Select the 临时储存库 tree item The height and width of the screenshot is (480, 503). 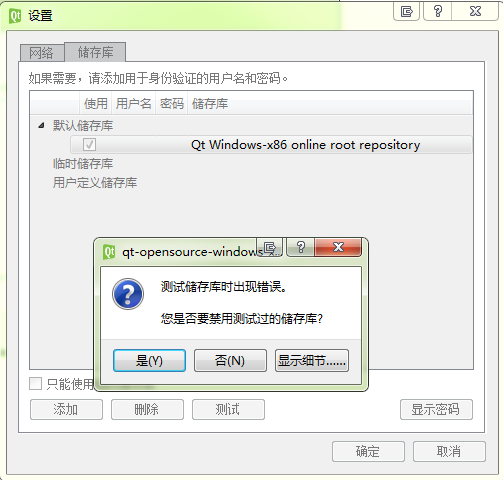(x=83, y=164)
